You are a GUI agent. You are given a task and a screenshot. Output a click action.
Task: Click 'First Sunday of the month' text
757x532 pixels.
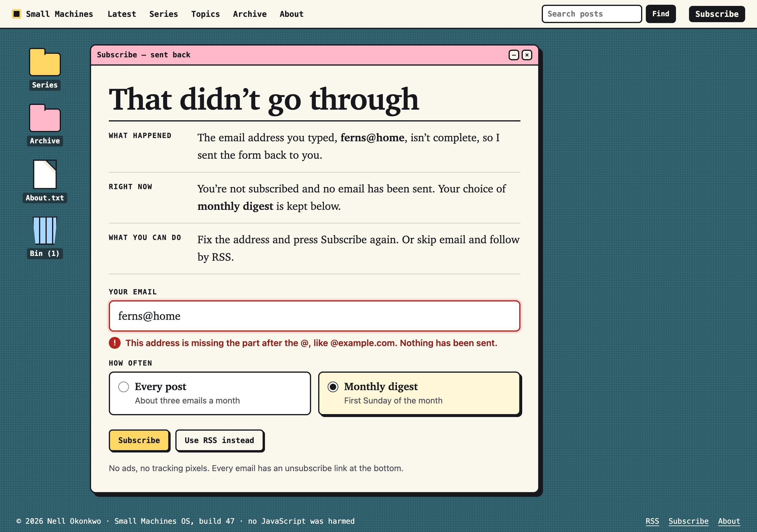pyautogui.click(x=393, y=400)
